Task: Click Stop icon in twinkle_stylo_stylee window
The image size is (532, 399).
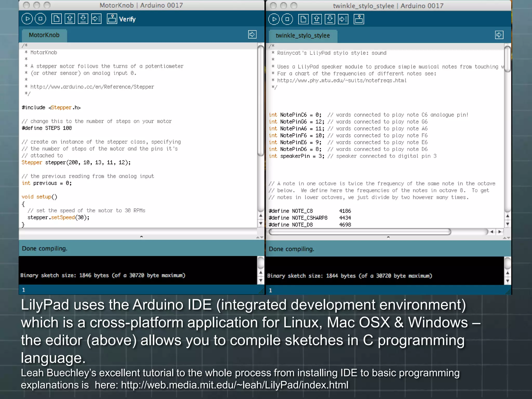Action: tap(287, 19)
